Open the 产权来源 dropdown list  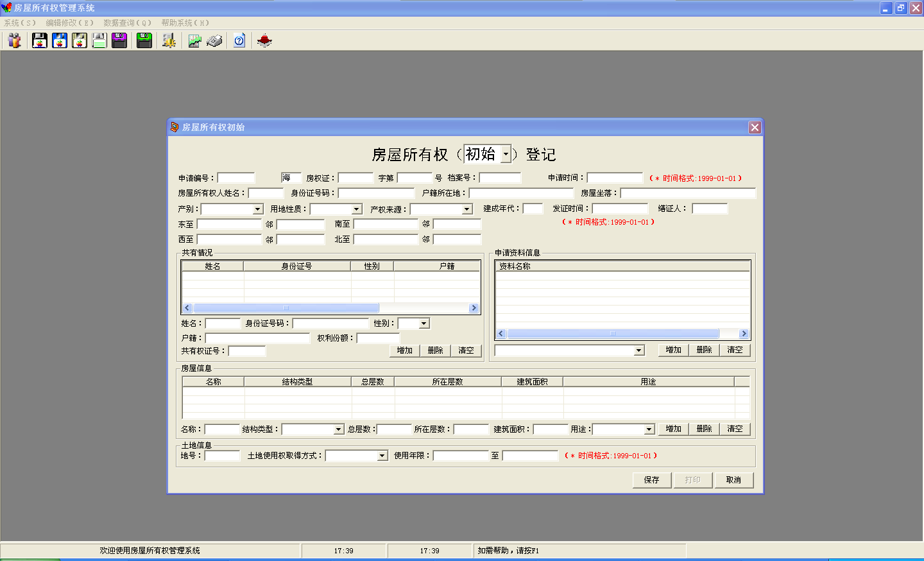pos(467,209)
